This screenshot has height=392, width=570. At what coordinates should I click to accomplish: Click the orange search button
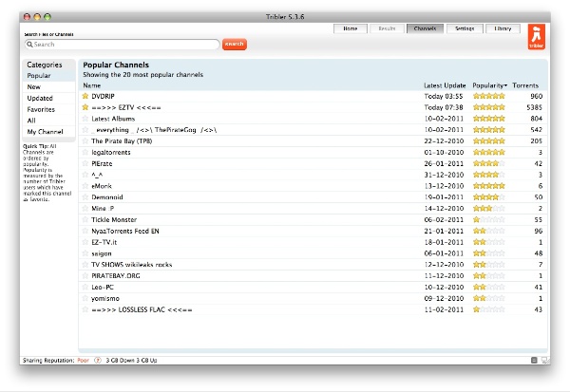[x=235, y=44]
